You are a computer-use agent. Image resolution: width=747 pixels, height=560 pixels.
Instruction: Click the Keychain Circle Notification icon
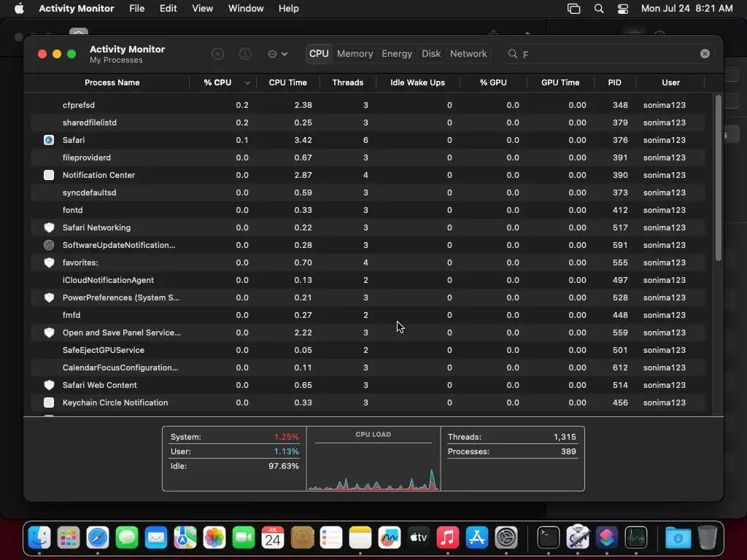coord(49,402)
